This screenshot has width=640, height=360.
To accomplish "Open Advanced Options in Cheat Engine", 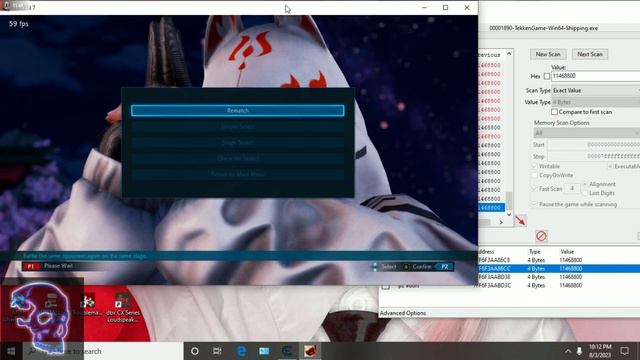I will (x=403, y=313).
